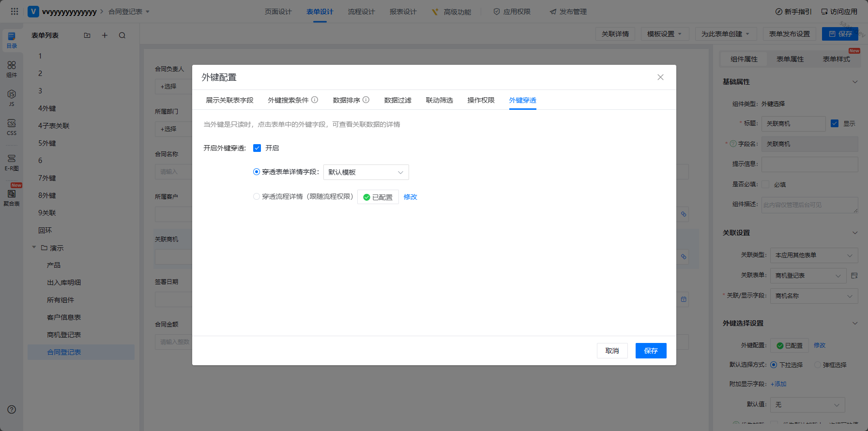
Task: Select the 穿透表单详情字段 radio option
Action: click(x=257, y=172)
